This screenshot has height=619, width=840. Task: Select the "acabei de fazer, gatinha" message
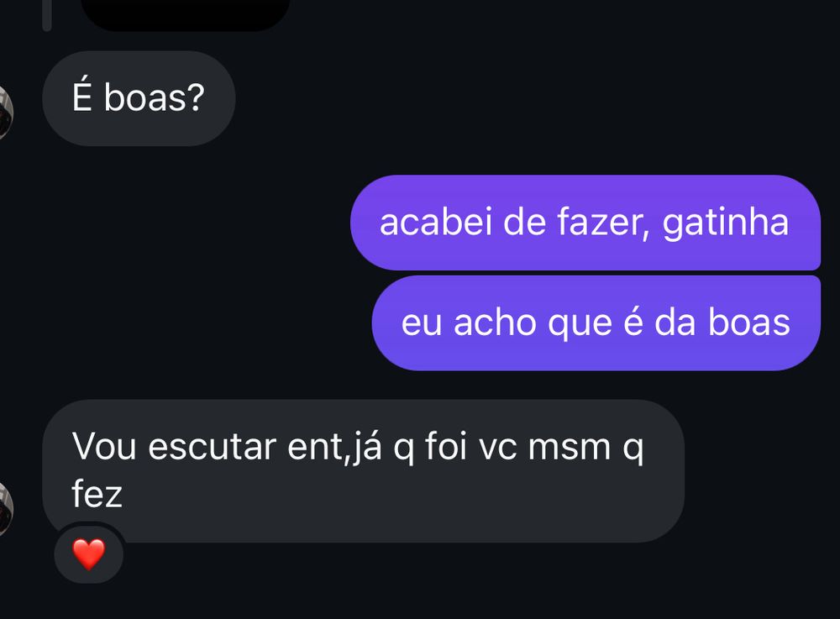(x=585, y=223)
